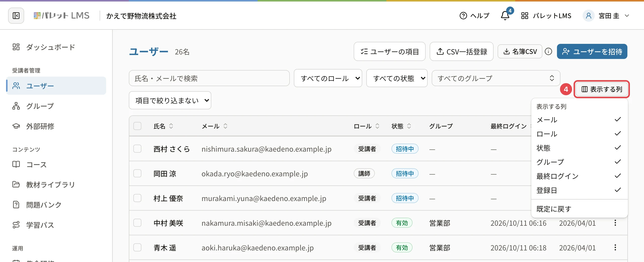The height and width of the screenshot is (262, 644).
Task: Sort by メール column
Action: pos(215,126)
